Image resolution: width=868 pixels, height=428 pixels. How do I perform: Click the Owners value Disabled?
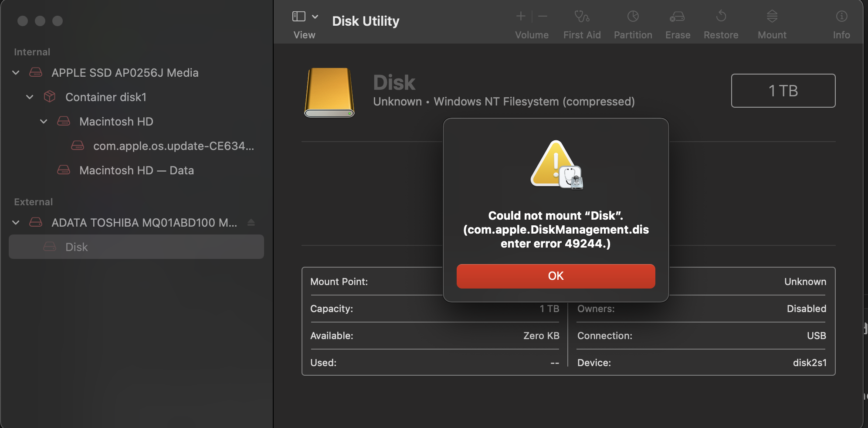(807, 309)
